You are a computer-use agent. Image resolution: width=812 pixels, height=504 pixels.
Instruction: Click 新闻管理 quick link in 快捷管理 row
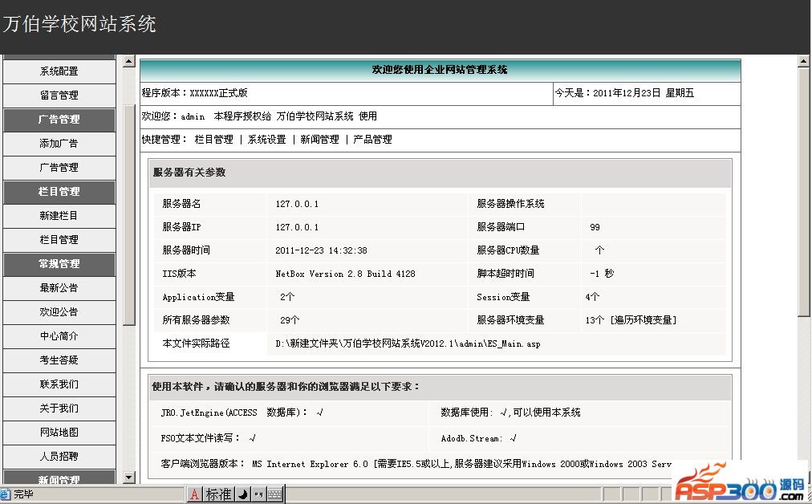click(319, 140)
